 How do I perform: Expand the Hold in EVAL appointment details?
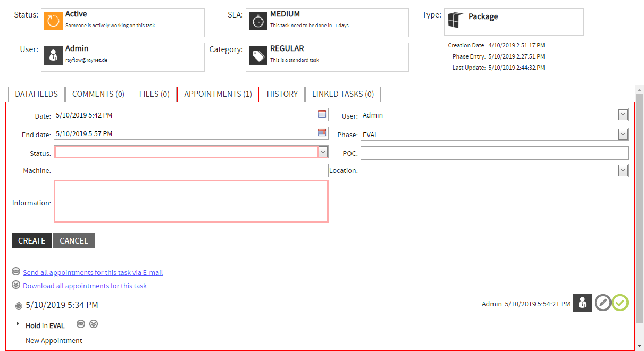(x=18, y=324)
